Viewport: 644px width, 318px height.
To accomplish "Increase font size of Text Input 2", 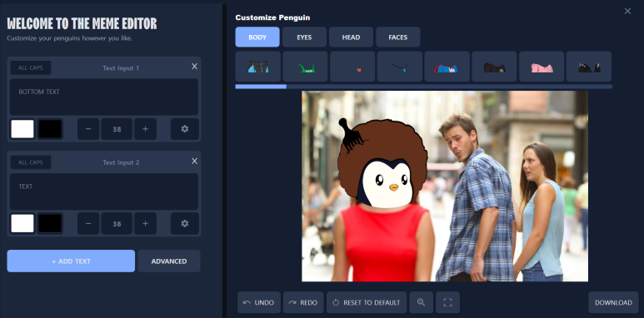I will tap(146, 223).
